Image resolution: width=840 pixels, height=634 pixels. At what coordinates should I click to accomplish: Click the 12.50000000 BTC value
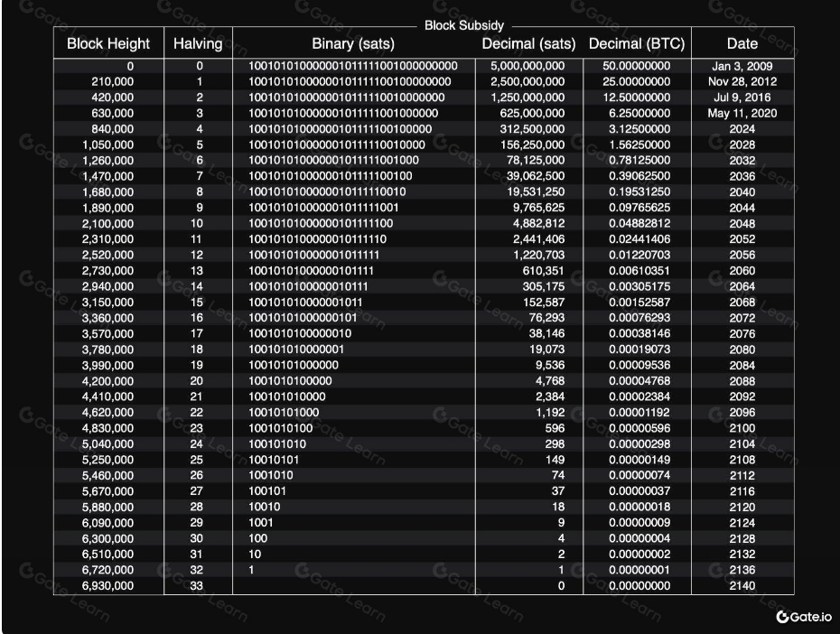[637, 98]
